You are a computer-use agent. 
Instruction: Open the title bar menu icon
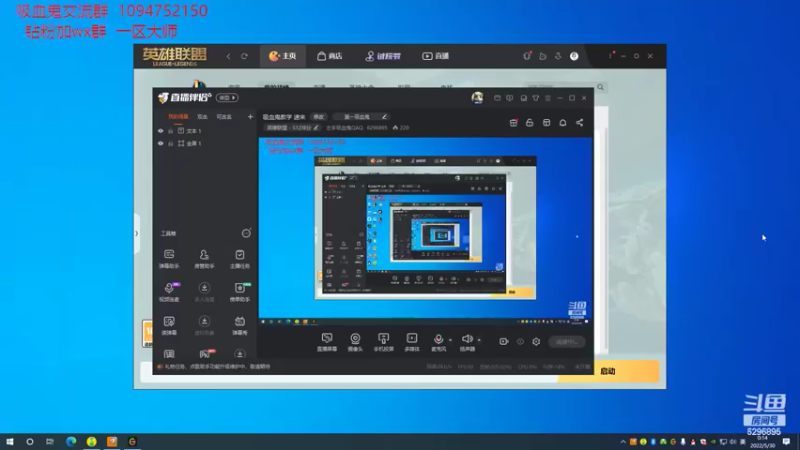[548, 98]
